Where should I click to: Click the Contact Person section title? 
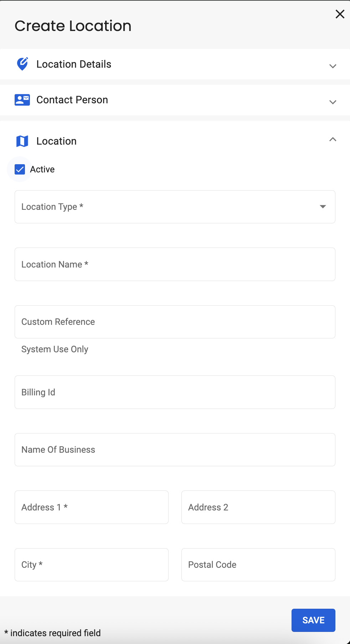click(72, 100)
